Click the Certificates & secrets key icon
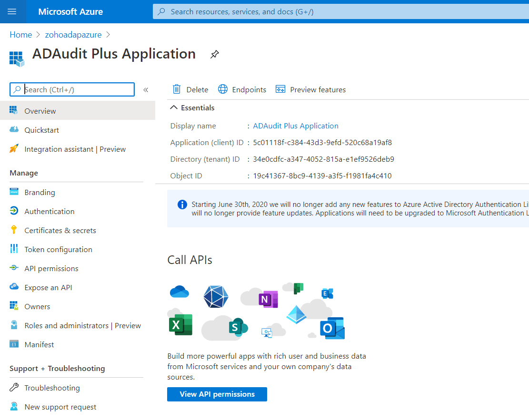 click(14, 230)
